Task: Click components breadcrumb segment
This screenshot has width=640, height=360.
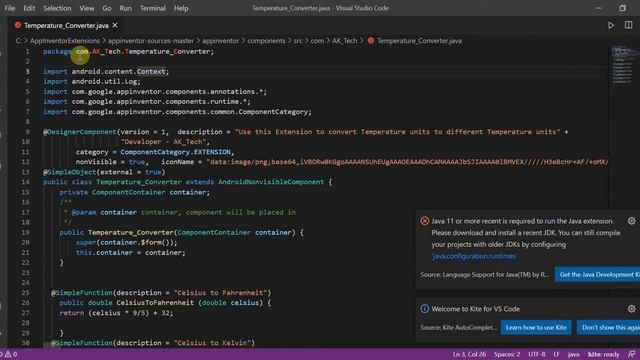Action: pos(266,41)
